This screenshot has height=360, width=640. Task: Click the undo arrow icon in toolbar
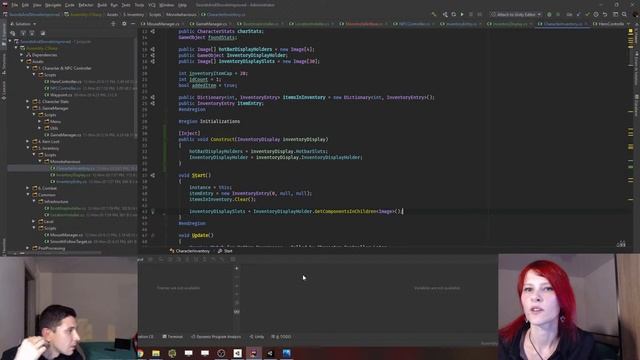[x=605, y=14]
